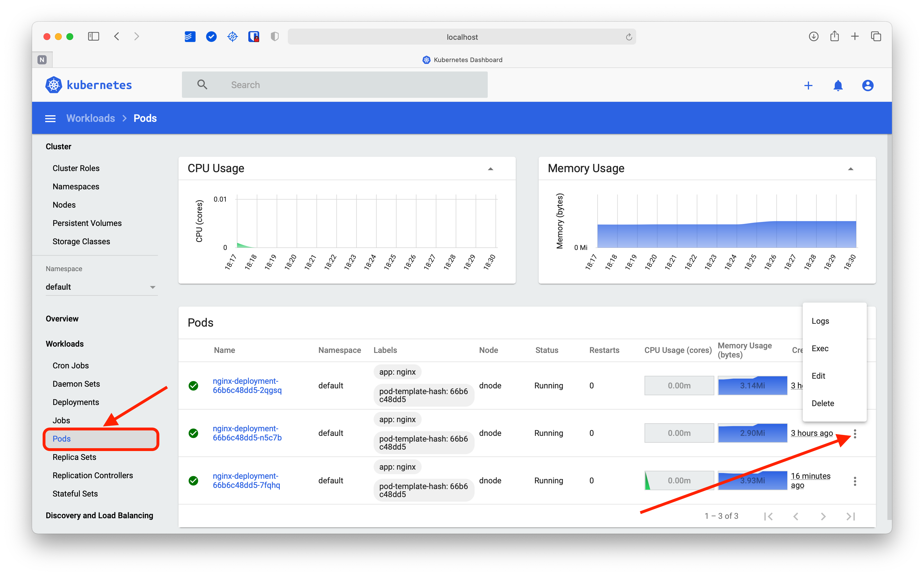Open Safari downloads icon

814,37
